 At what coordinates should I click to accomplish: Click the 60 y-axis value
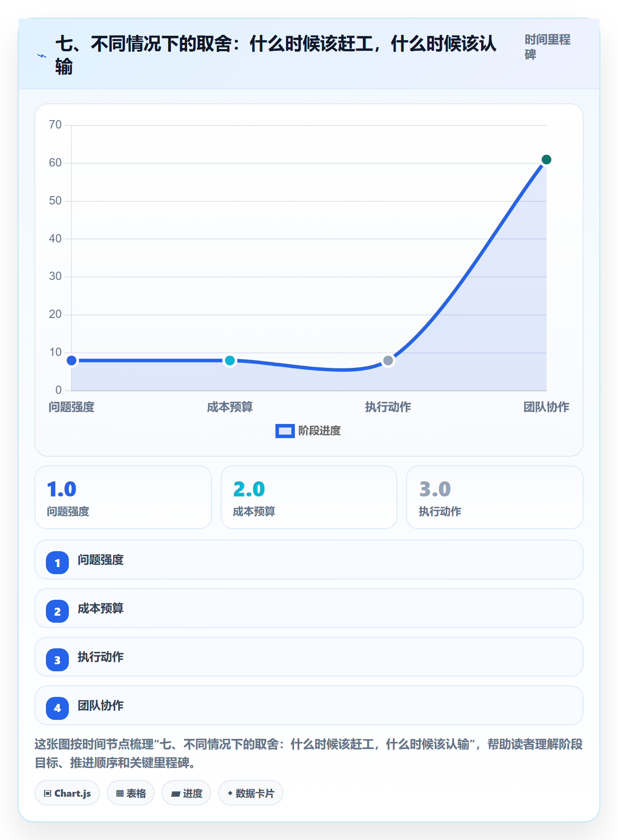tap(55, 163)
